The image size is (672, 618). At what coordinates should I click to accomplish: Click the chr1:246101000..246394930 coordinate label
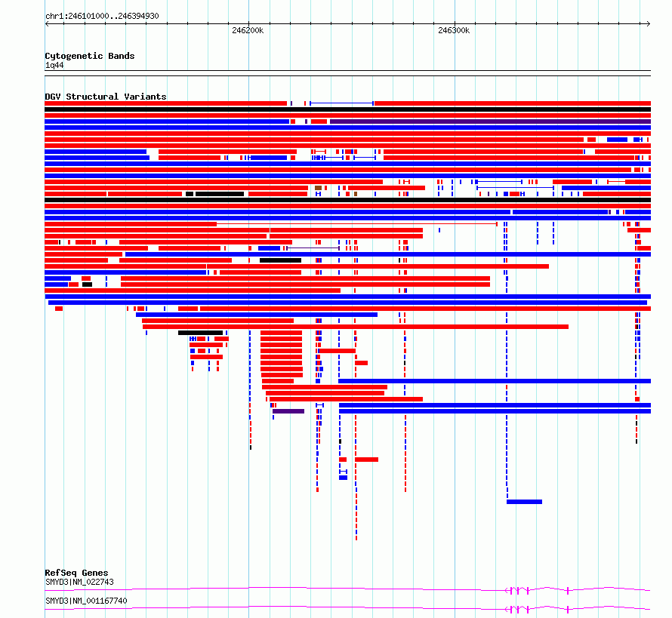(102, 16)
